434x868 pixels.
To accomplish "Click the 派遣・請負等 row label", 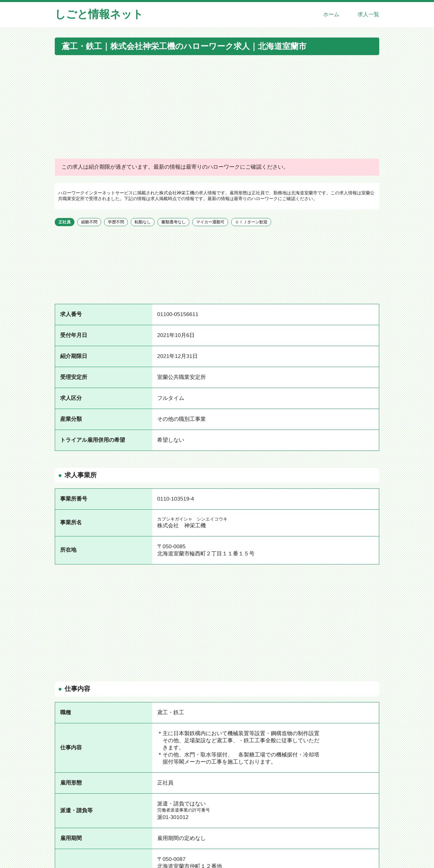I will coord(76,811).
